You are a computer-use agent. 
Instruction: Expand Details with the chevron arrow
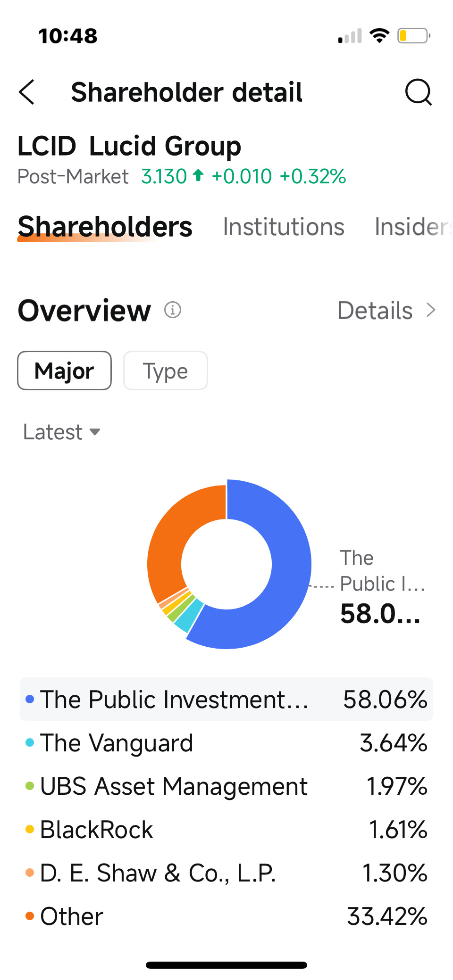[430, 310]
